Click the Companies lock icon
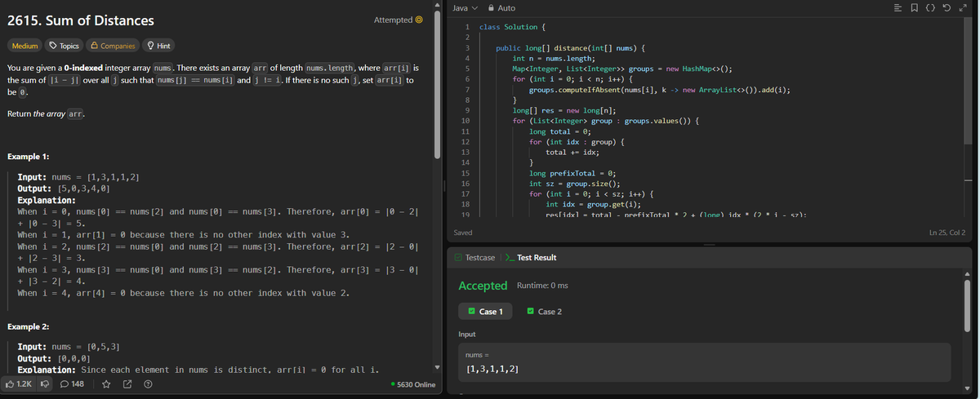The width and height of the screenshot is (980, 399). (x=95, y=46)
